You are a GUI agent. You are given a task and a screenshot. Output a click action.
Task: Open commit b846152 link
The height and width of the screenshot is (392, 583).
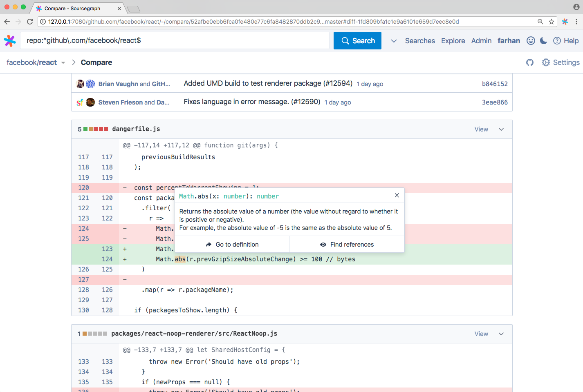[x=495, y=83]
